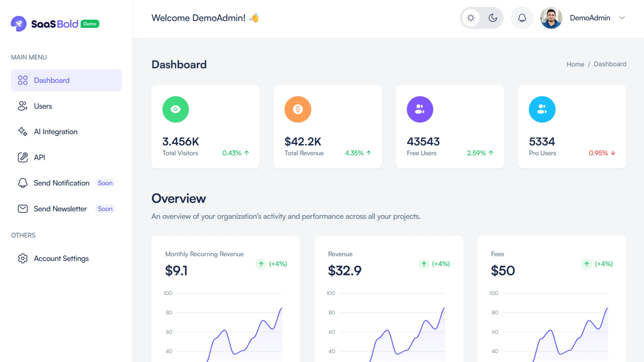The image size is (644, 362).
Task: Enable light mode with the sun toggle
Action: tap(471, 18)
